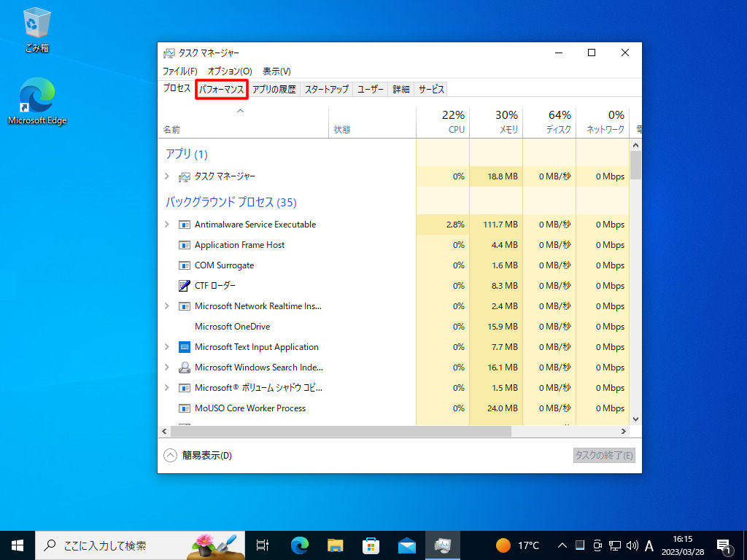Switch to the アプリの履歴 tab
The width and height of the screenshot is (747, 560).
point(274,89)
